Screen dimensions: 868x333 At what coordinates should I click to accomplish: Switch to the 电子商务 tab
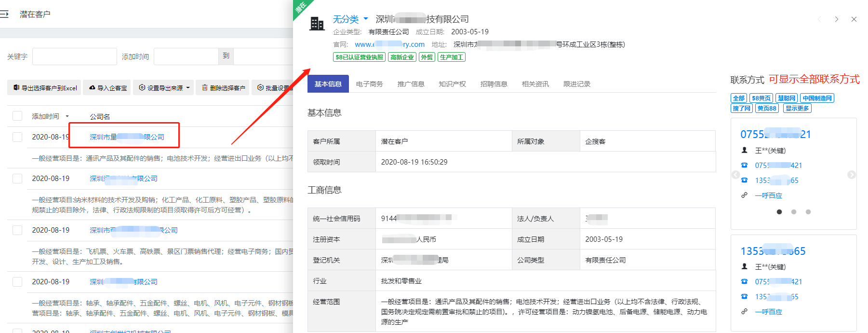[369, 84]
